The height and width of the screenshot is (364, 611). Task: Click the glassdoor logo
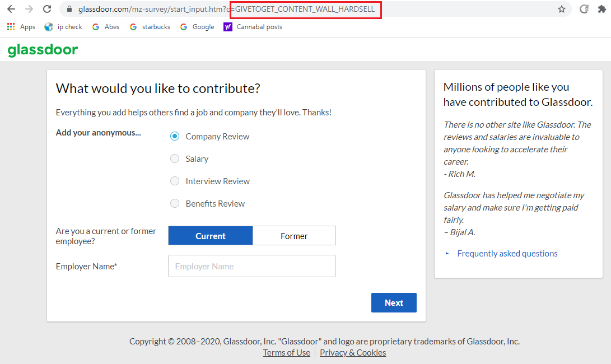pyautogui.click(x=43, y=49)
